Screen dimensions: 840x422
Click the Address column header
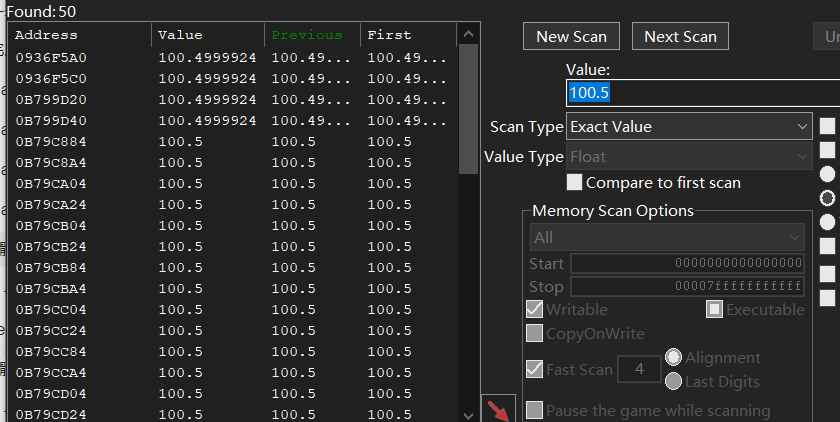pyautogui.click(x=80, y=35)
